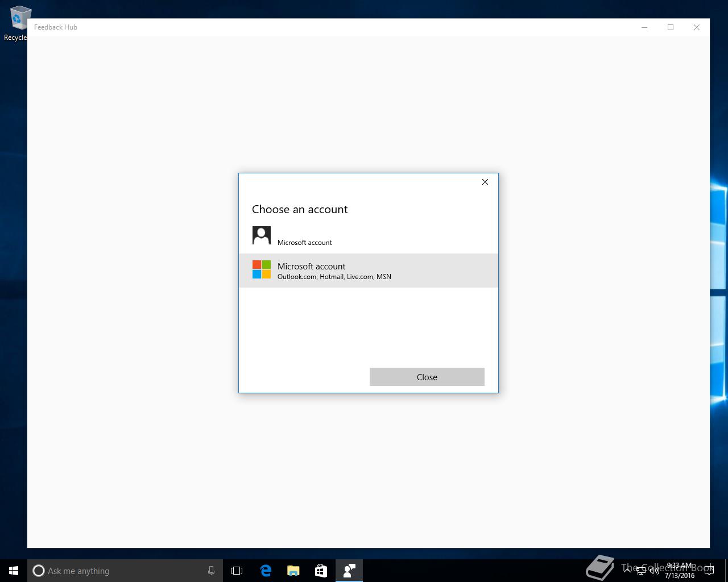Open the Windows Start menu
Image resolution: width=728 pixels, height=582 pixels.
coord(14,571)
